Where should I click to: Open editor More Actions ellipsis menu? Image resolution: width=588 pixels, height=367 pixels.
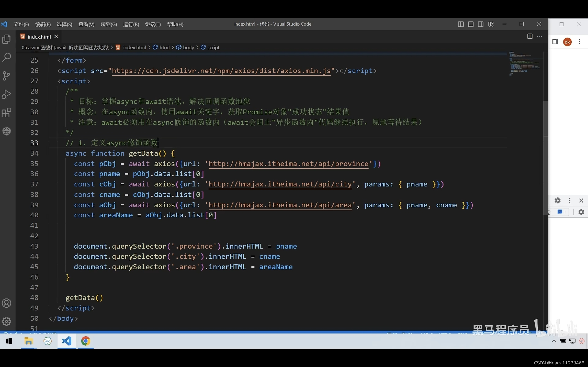(x=540, y=36)
